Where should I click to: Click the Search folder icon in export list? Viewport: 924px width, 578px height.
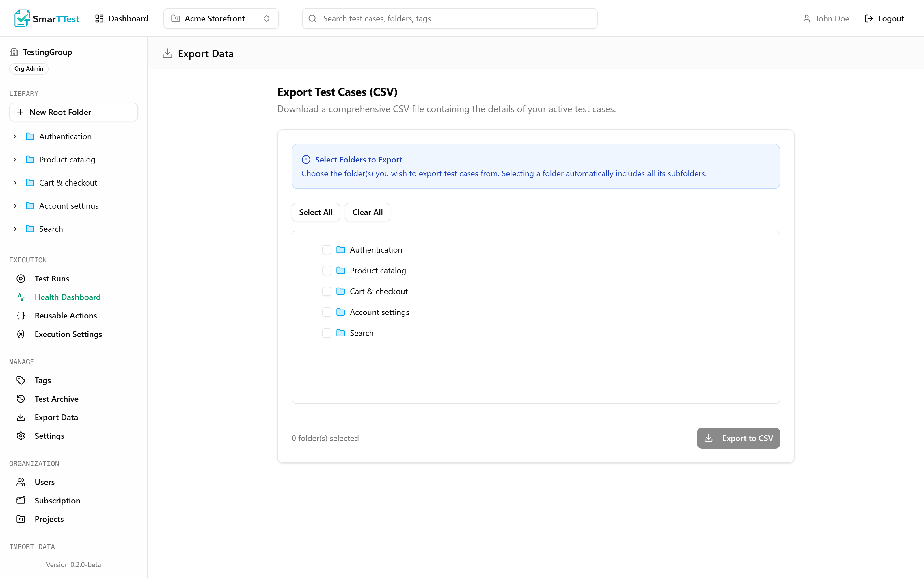pos(341,333)
